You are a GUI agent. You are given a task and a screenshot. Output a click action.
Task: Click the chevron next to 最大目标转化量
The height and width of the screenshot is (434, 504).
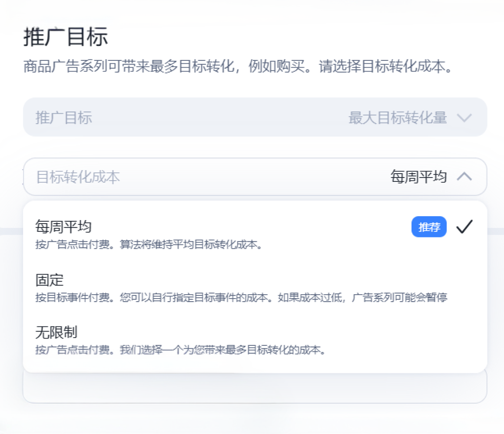tap(464, 118)
